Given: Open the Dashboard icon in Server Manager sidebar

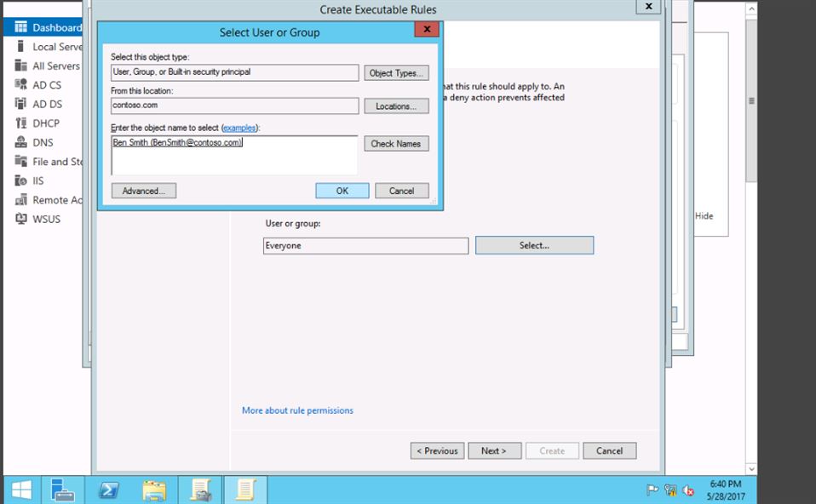Looking at the screenshot, I should 20,27.
